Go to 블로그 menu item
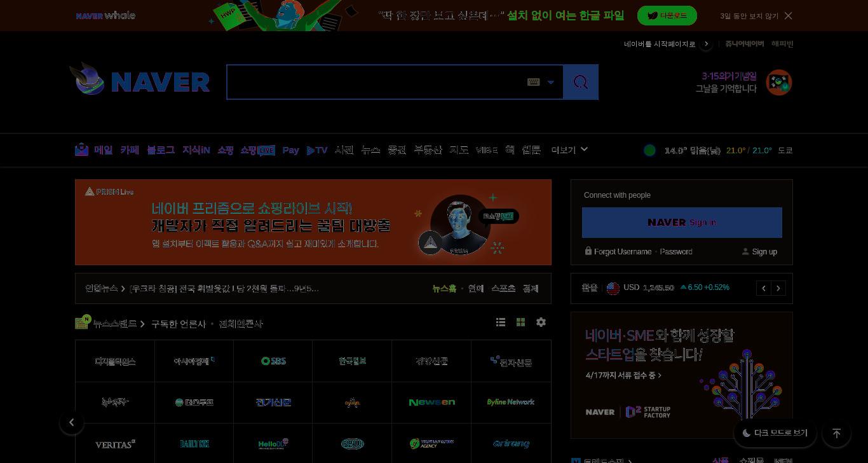 click(161, 150)
